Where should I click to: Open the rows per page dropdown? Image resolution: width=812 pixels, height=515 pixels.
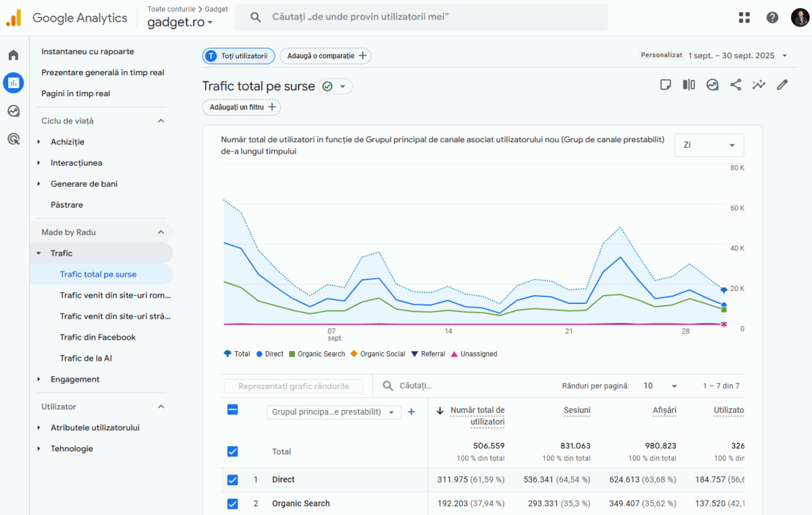click(x=660, y=386)
